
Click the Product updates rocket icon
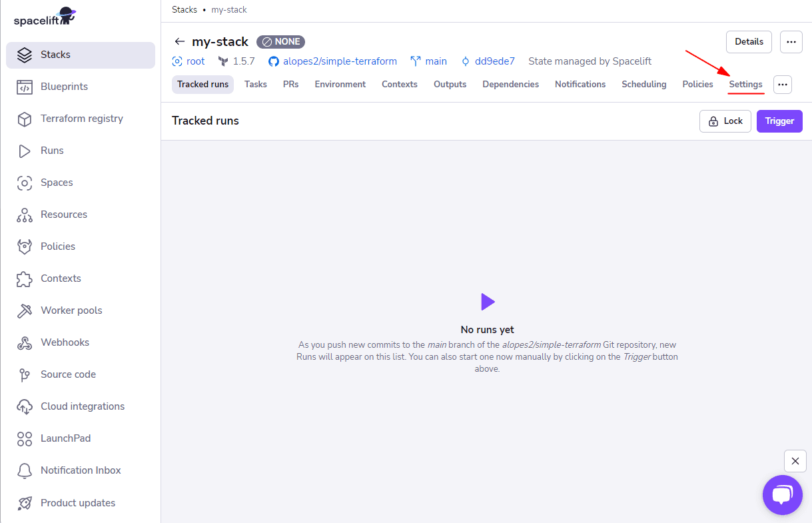(x=25, y=503)
